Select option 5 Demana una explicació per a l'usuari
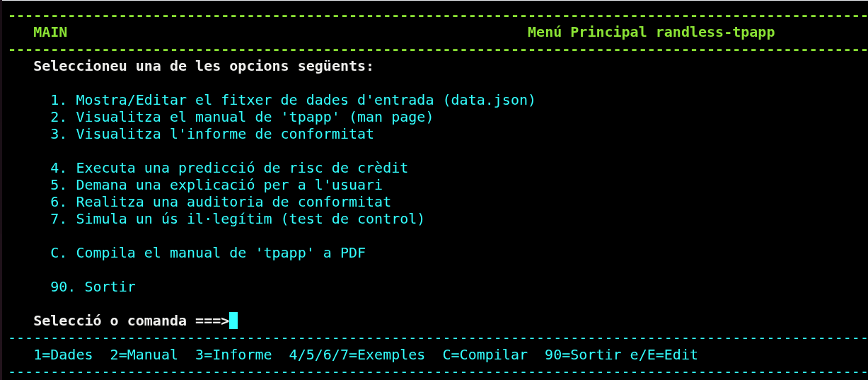The width and height of the screenshot is (868, 380). (216, 185)
